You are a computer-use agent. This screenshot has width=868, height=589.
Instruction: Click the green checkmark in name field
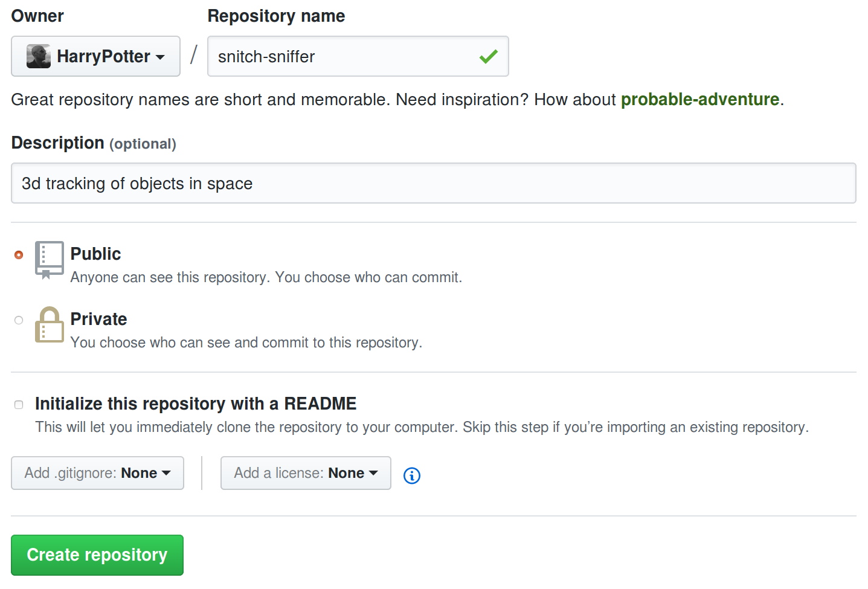488,56
